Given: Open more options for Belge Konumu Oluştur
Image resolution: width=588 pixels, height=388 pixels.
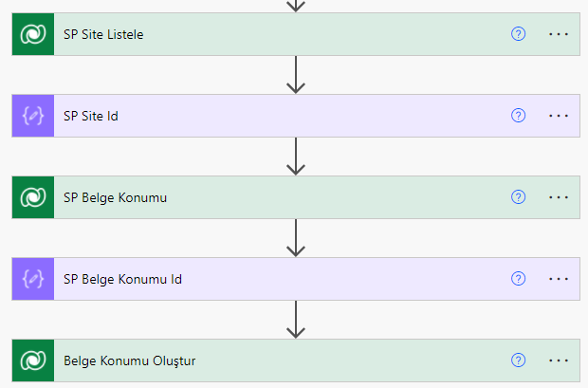Looking at the screenshot, I should coord(559,360).
